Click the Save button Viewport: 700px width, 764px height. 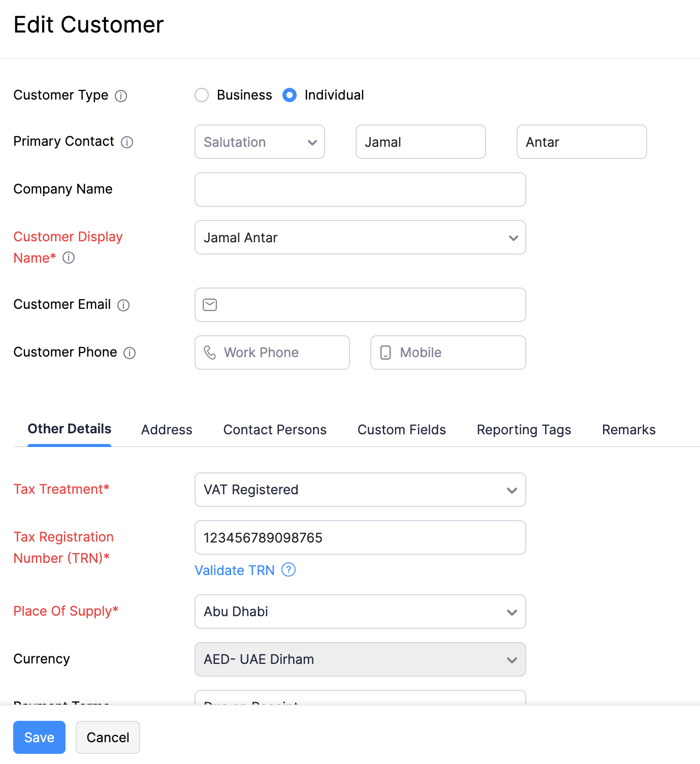[x=39, y=737]
